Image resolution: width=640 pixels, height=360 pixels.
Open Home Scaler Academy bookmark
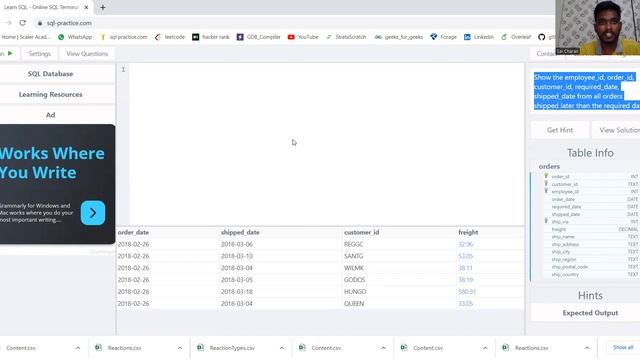(x=25, y=37)
